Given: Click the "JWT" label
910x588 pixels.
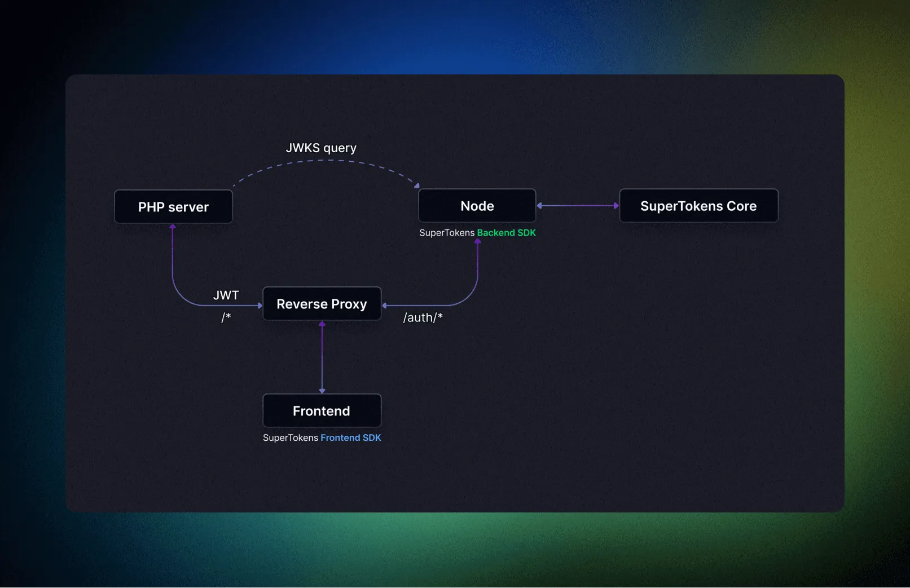Looking at the screenshot, I should pyautogui.click(x=226, y=295).
